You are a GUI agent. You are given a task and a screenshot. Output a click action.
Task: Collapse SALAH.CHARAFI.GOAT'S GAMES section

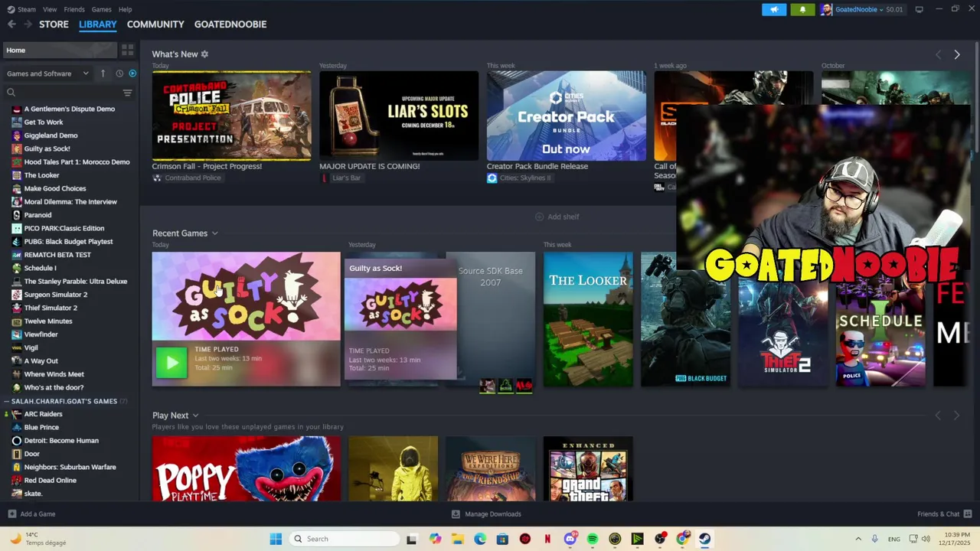[x=6, y=401]
